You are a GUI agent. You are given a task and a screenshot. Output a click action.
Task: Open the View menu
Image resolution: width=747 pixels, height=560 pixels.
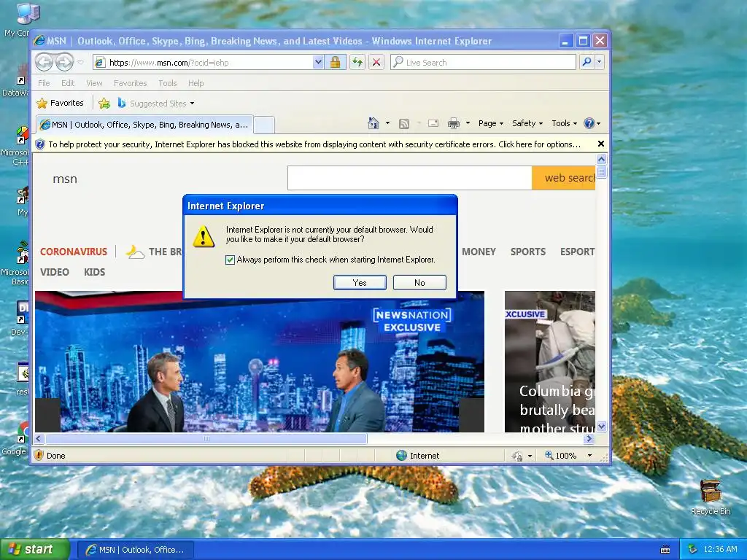tap(94, 83)
